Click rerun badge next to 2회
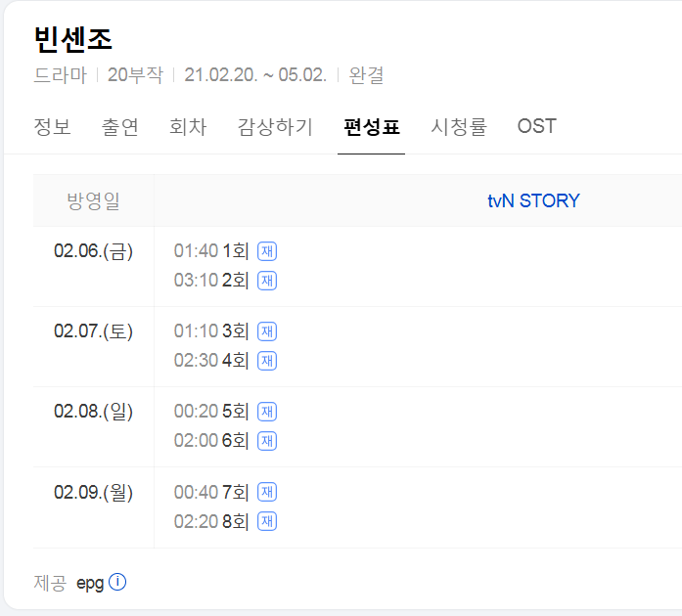Screen dimensions: 682x616 [x=267, y=281]
